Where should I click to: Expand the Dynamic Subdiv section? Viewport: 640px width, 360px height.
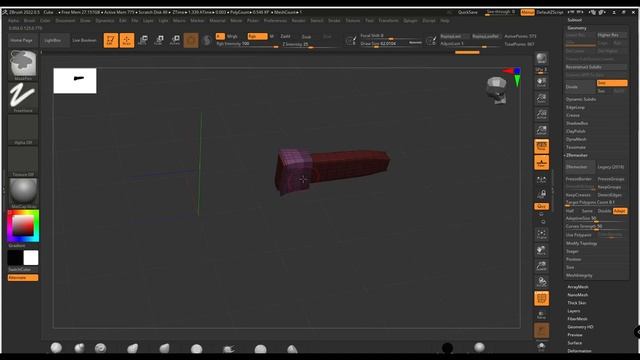pos(581,99)
